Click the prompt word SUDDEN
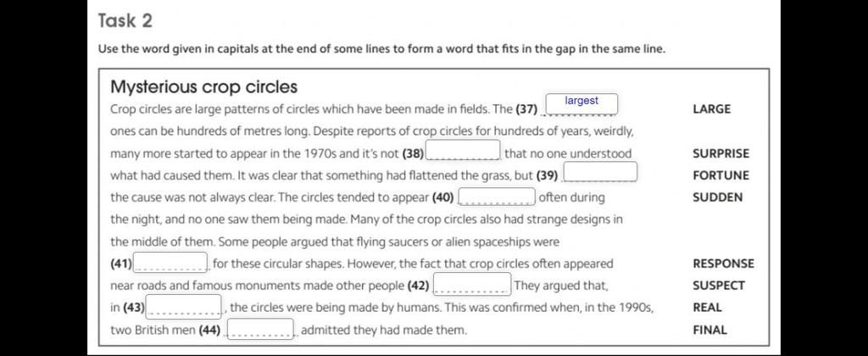868x356 pixels. click(717, 197)
